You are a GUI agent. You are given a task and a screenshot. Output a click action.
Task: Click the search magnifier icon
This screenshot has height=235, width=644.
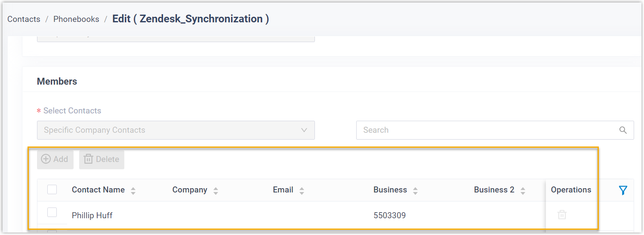click(623, 130)
